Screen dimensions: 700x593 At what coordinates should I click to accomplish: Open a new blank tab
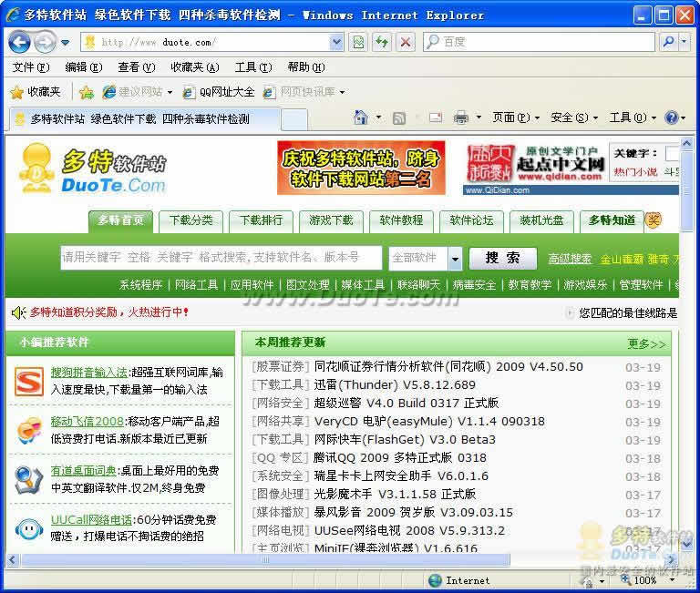click(294, 120)
